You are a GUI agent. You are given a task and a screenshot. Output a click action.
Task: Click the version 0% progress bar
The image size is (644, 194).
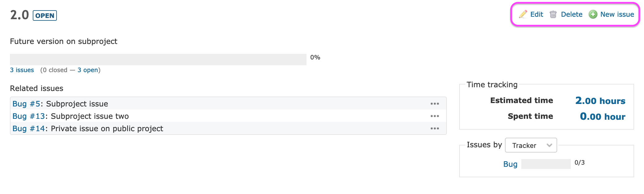tap(158, 59)
